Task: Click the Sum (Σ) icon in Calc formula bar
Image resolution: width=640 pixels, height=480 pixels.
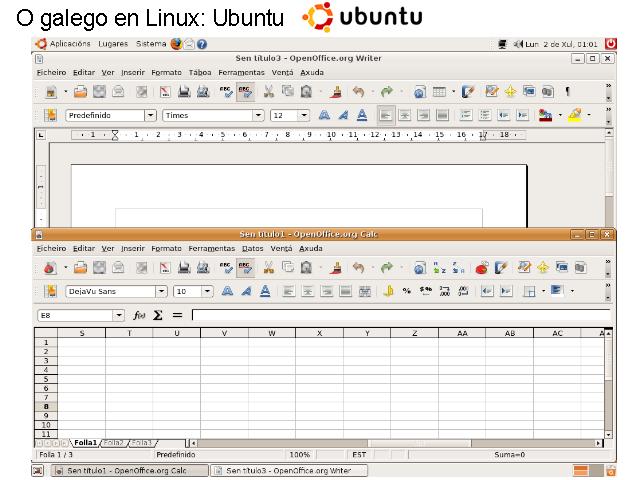Action: pos(159,316)
